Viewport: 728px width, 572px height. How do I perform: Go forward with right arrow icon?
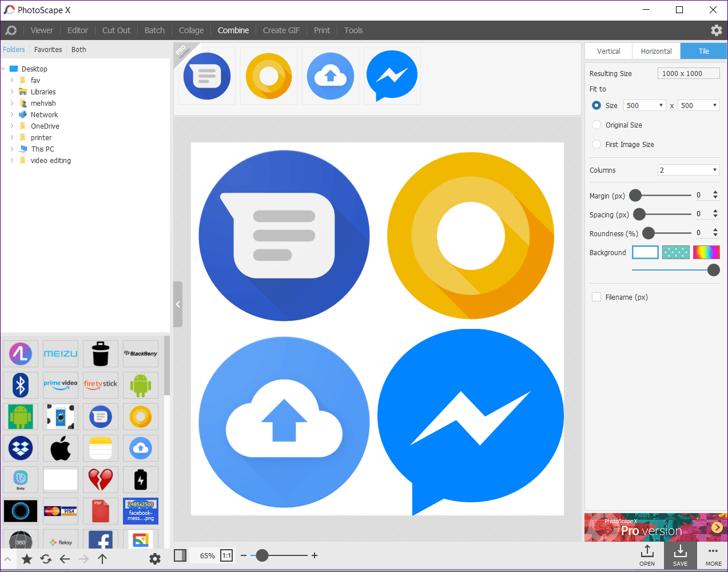83,559
